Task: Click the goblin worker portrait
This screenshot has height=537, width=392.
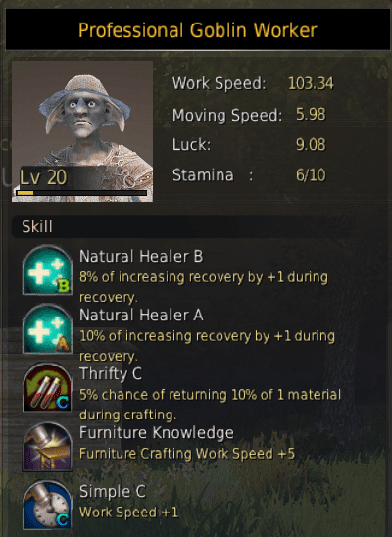Action: tap(82, 131)
